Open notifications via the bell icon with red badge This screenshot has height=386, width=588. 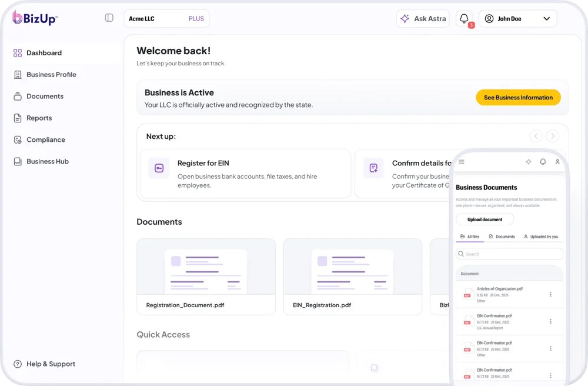(x=465, y=19)
